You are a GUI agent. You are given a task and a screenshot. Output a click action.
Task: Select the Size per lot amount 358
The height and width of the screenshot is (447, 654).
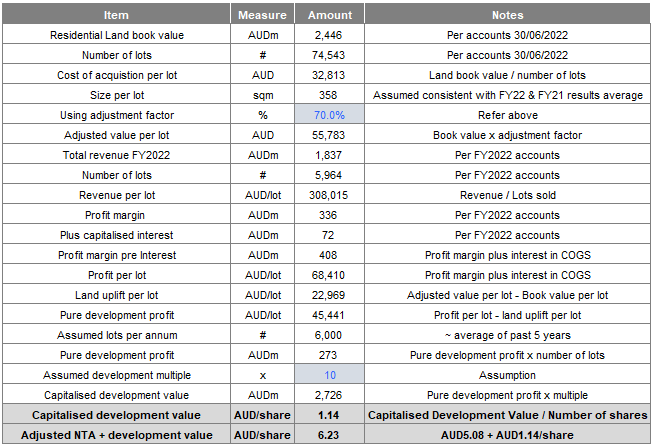coord(329,95)
